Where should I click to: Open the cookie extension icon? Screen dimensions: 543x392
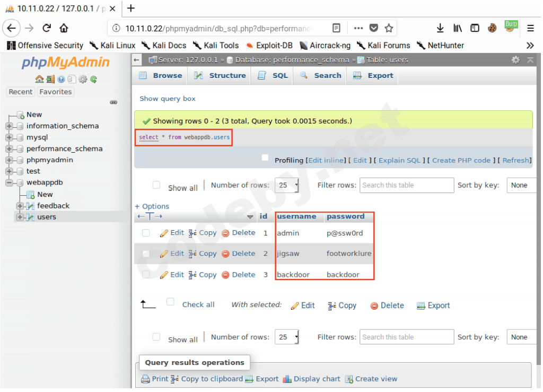click(492, 28)
